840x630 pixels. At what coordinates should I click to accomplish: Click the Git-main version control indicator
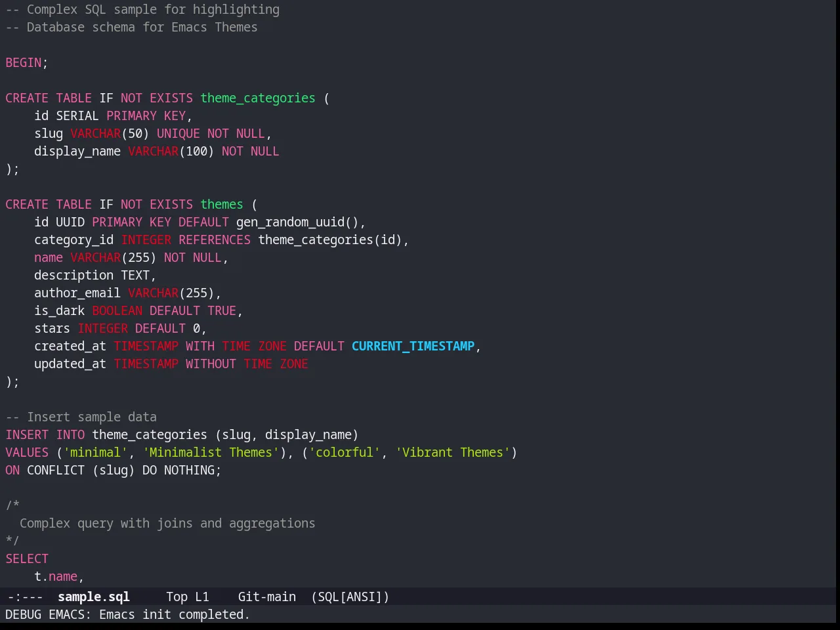click(266, 597)
